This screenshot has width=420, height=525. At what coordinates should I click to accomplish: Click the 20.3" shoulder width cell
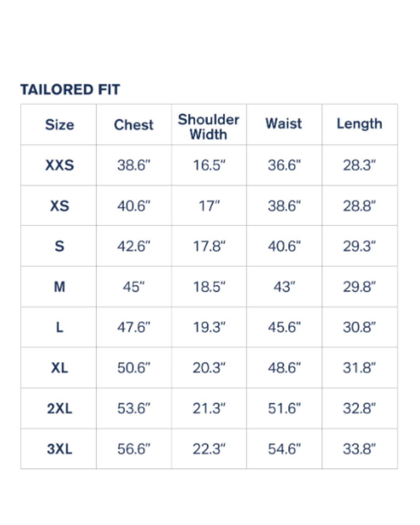point(209,368)
